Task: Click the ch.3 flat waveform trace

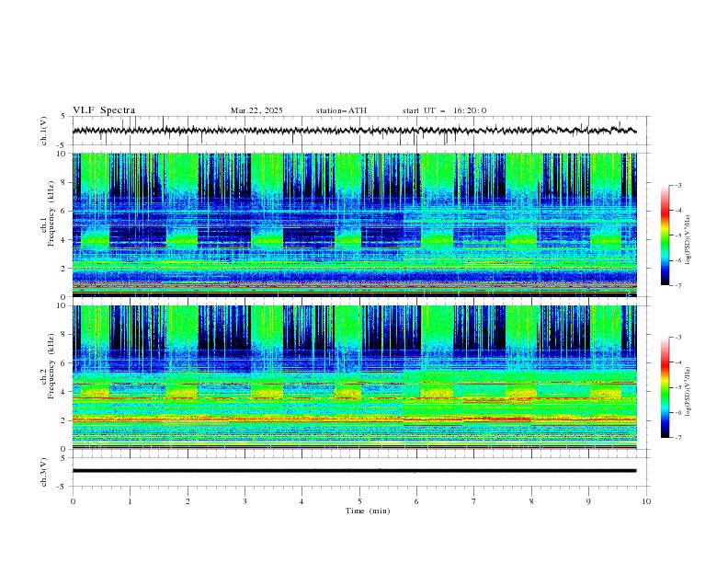Action: click(354, 471)
